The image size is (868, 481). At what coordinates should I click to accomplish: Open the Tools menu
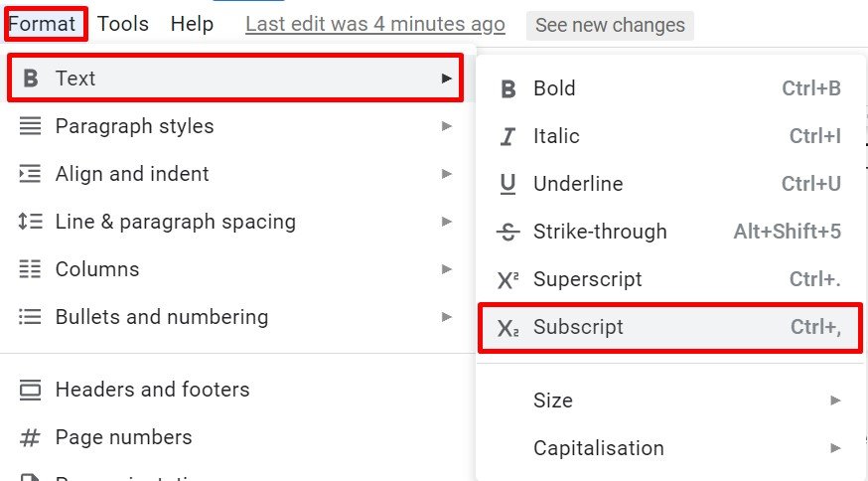[123, 24]
